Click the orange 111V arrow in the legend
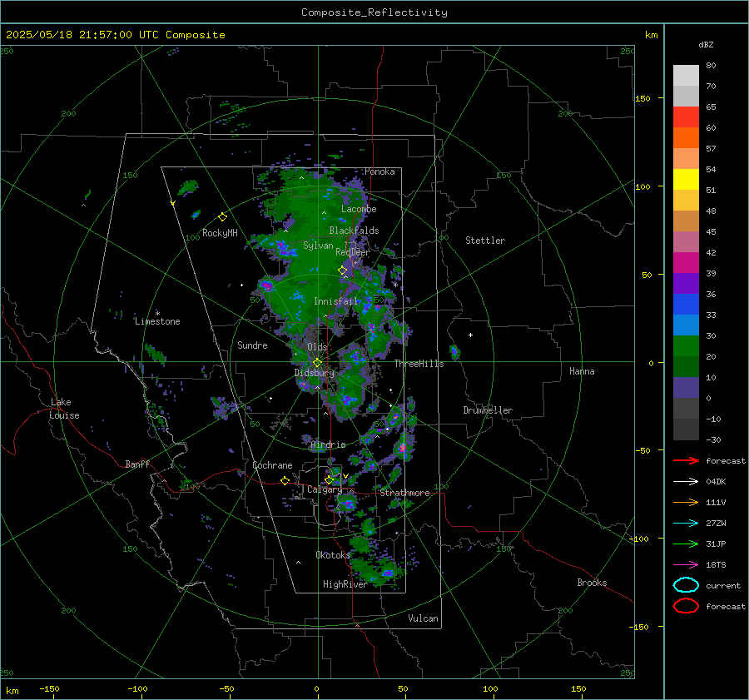Viewport: 749px width, 700px height. click(x=686, y=502)
